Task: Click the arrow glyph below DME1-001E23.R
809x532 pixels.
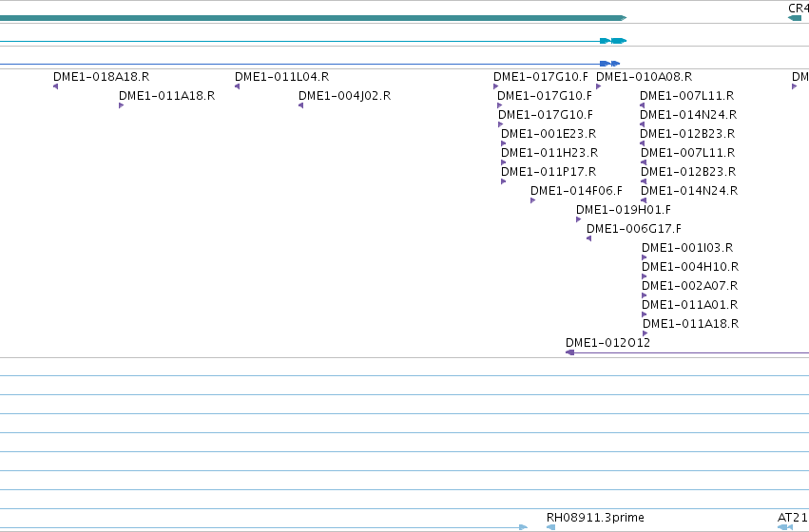Action: 504,143
